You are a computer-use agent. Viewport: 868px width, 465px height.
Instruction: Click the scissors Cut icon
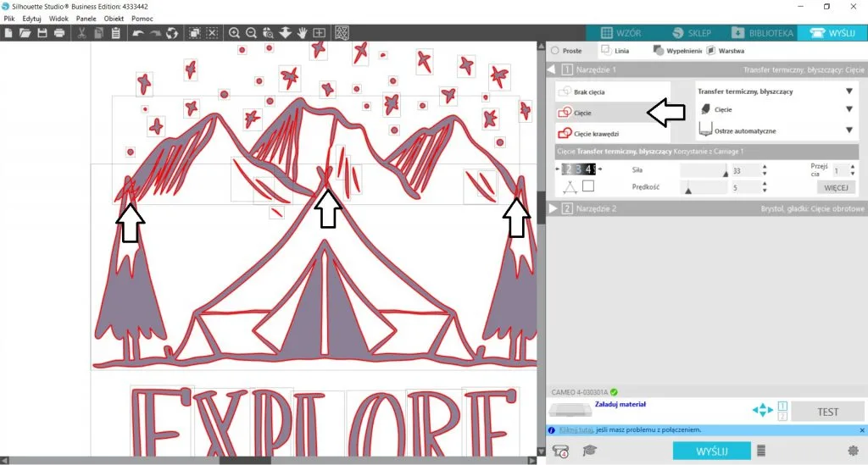(x=81, y=33)
